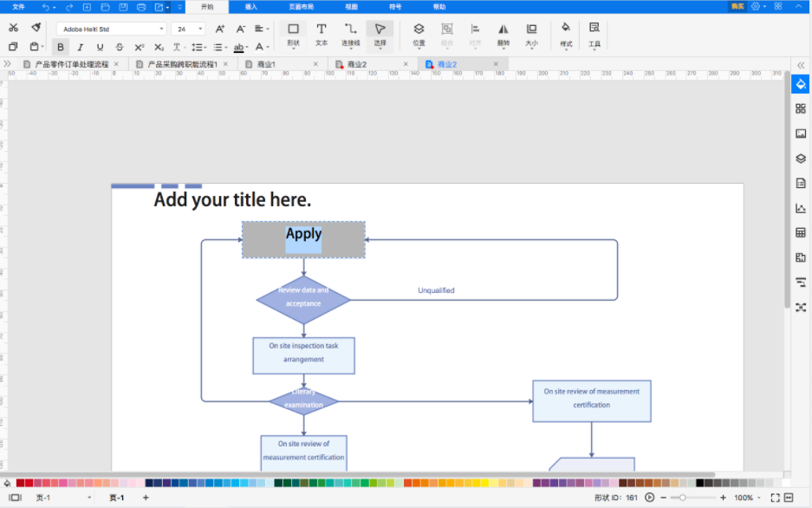Click the zoom in plus button

pos(723,498)
